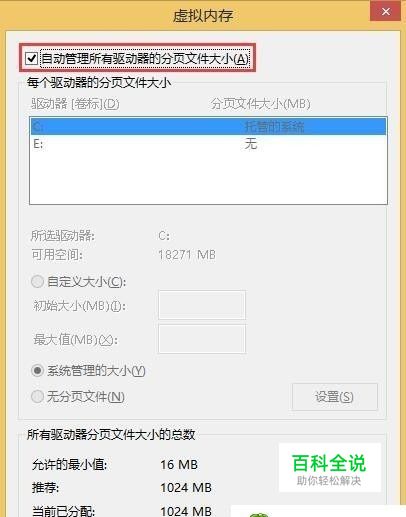Uncheck the 自动管理所有驱动器的分页文件大小 checkbox
Viewport: 406px width, 517px height.
coord(32,59)
